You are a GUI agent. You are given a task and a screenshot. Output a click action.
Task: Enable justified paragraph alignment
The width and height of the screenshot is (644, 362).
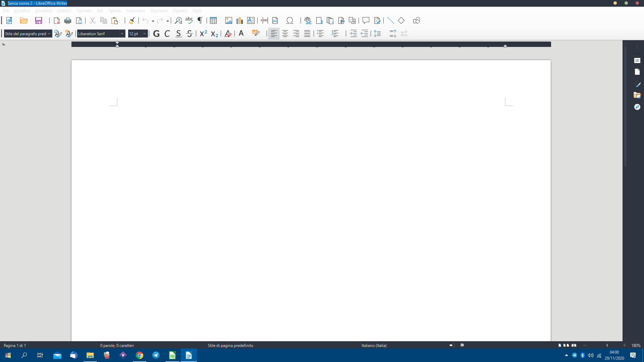pyautogui.click(x=307, y=34)
